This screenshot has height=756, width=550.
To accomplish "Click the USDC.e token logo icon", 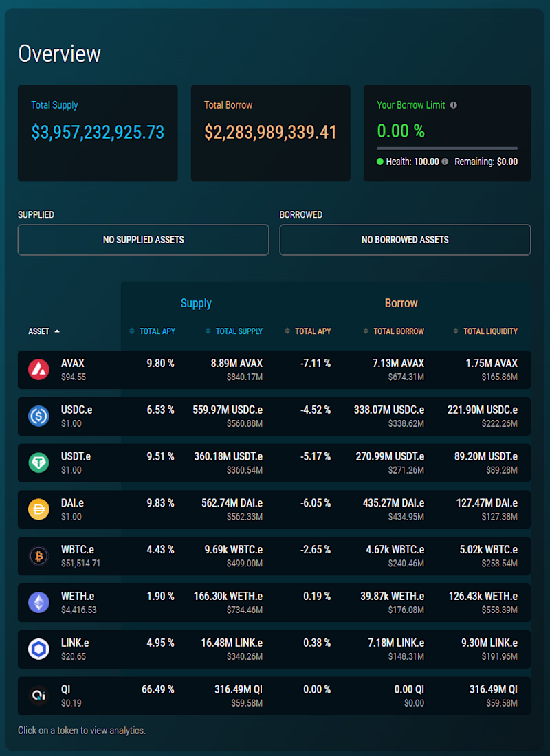I will pos(38,416).
